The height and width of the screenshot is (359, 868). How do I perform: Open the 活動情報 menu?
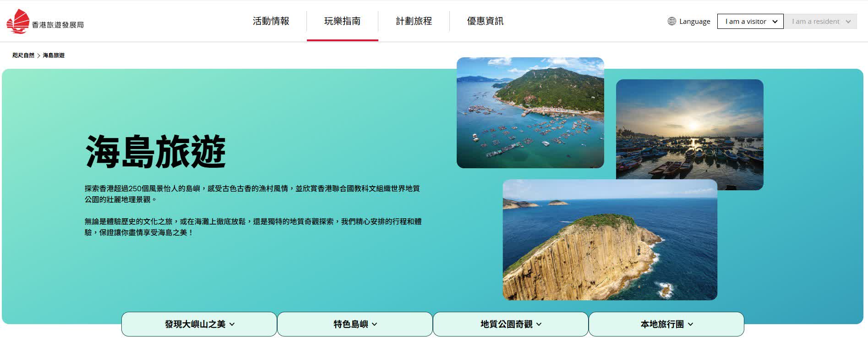[271, 21]
